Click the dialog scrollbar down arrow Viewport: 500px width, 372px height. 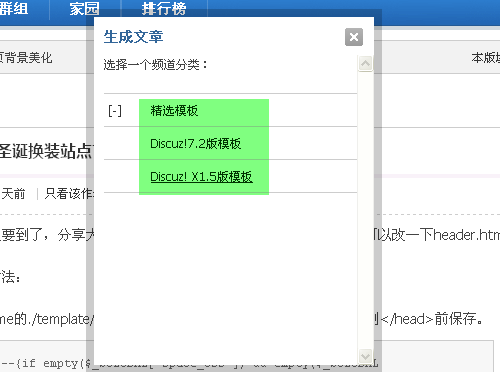365,356
